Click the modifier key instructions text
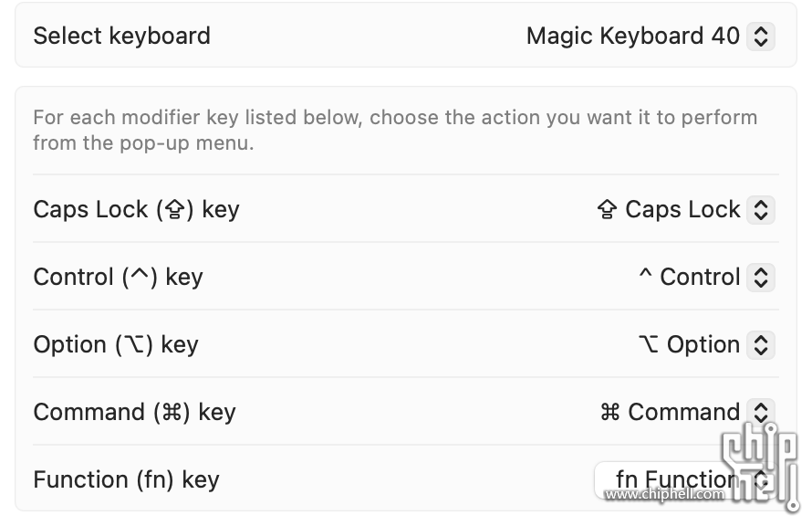Screen dimensions: 812x526 click(395, 130)
